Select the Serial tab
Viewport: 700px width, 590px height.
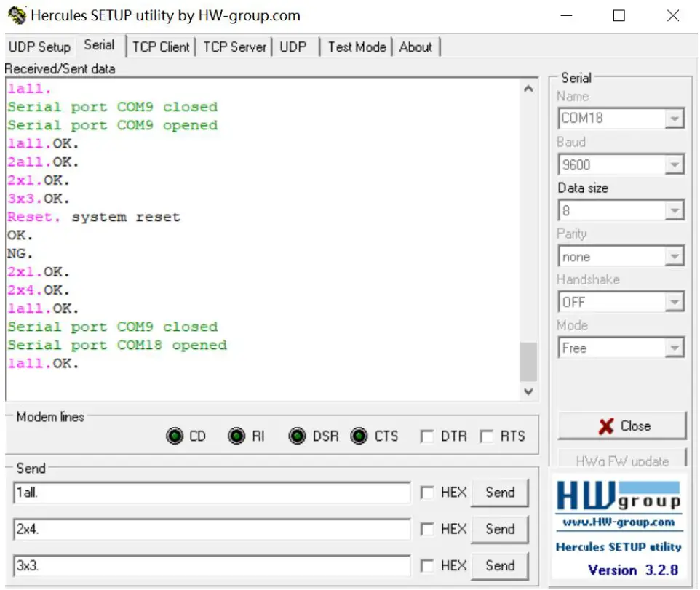[x=99, y=45]
